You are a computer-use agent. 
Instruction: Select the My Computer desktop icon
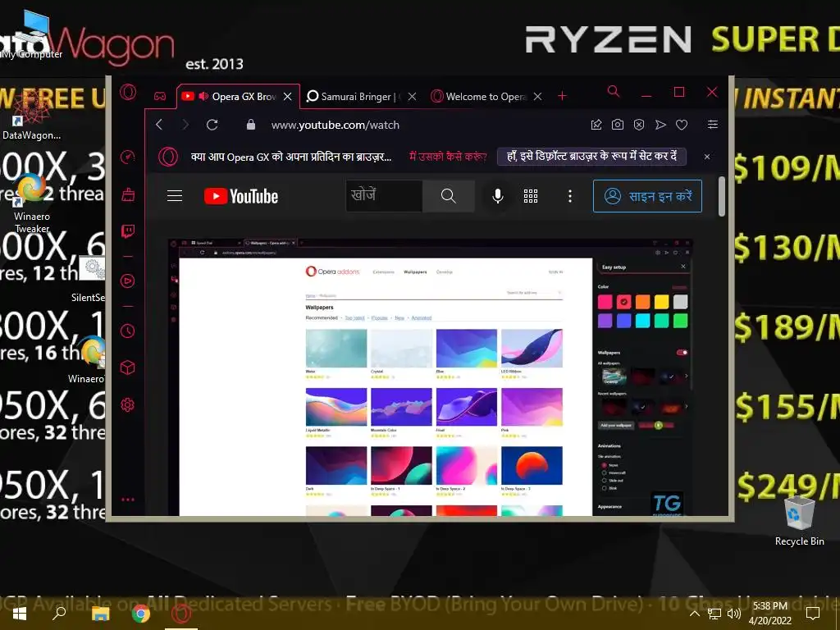[31, 34]
